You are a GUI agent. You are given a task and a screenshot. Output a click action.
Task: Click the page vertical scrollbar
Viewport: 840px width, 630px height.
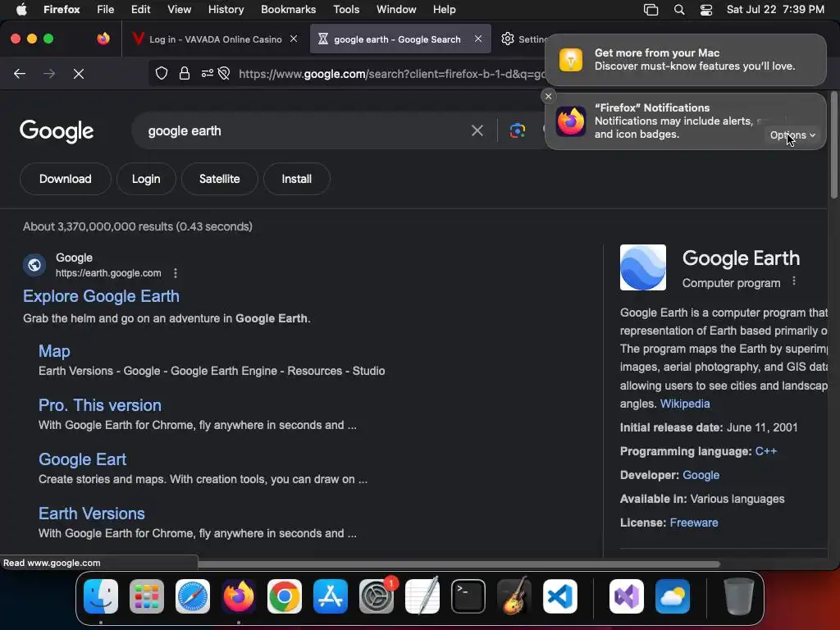pos(833,144)
